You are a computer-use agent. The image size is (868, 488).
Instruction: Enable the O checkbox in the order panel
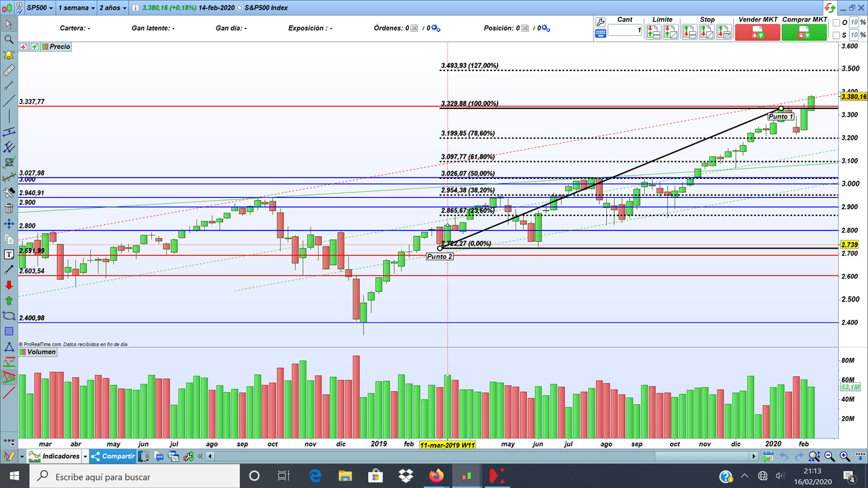[835, 22]
